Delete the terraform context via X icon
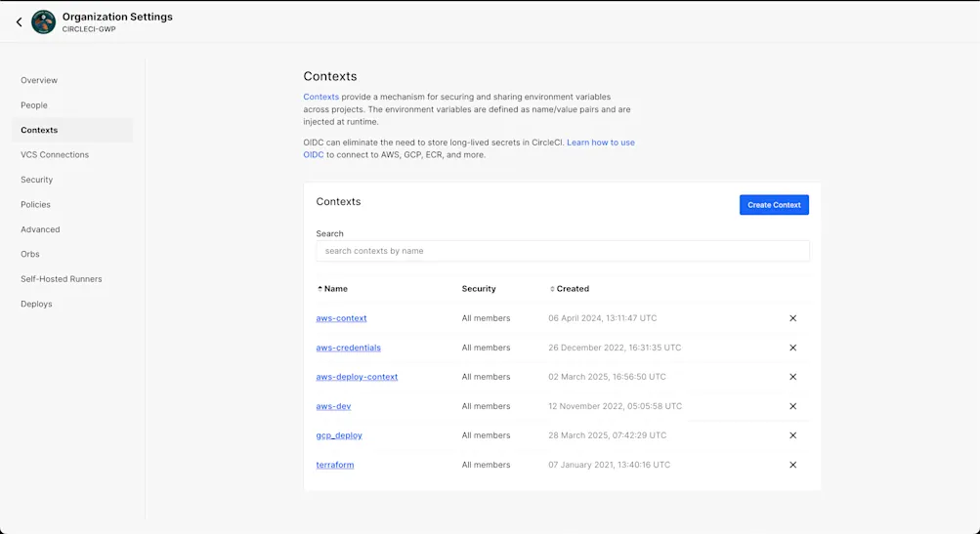This screenshot has width=980, height=534. [792, 465]
